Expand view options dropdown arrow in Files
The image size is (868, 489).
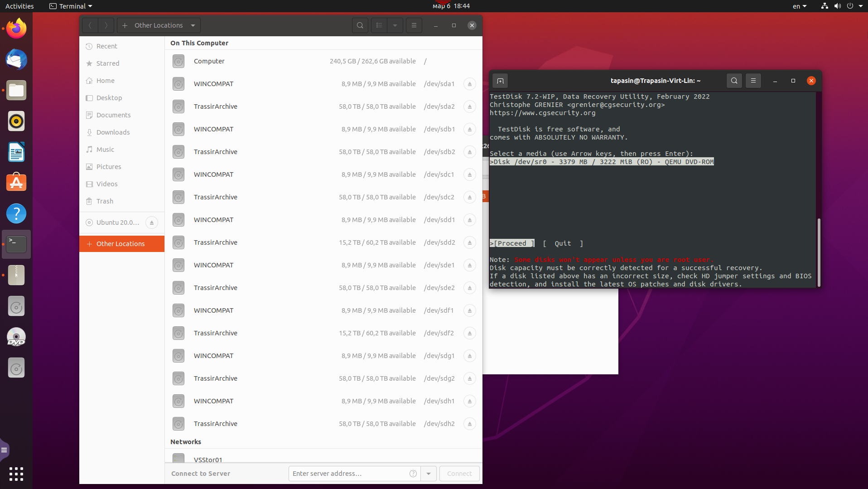[395, 25]
